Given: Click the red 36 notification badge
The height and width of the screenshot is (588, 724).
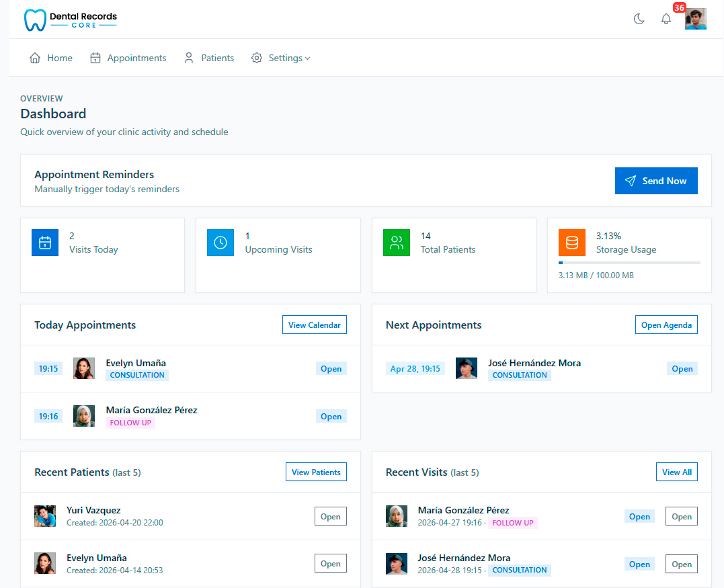Looking at the screenshot, I should click(679, 7).
